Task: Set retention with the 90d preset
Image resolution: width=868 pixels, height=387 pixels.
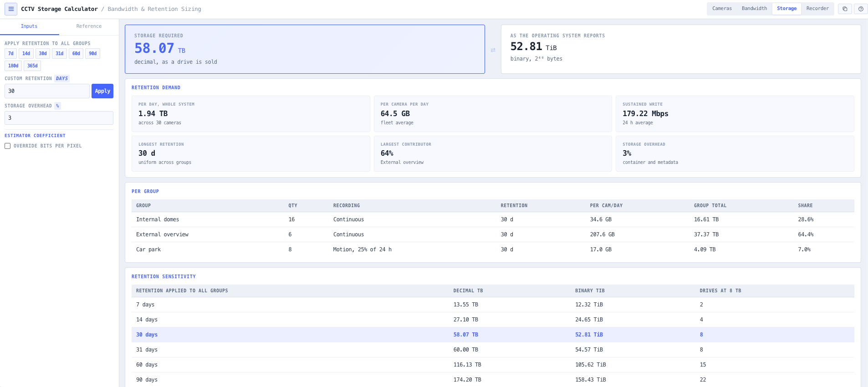Action: [x=92, y=54]
